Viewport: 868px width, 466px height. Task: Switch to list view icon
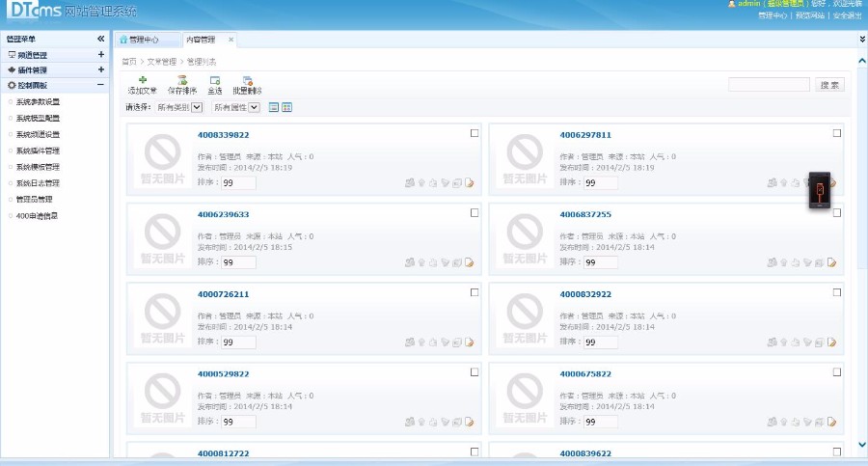274,107
